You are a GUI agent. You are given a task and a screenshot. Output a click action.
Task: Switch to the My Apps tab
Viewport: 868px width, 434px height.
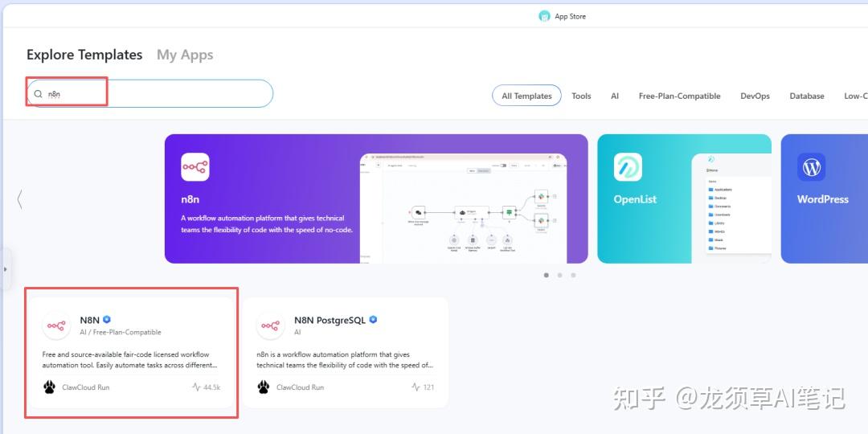[185, 55]
